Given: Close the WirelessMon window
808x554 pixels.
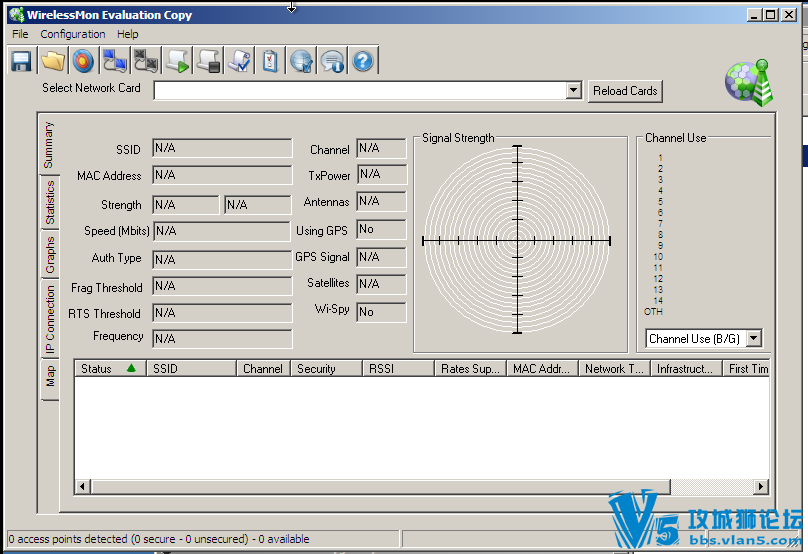Looking at the screenshot, I should tap(789, 15).
